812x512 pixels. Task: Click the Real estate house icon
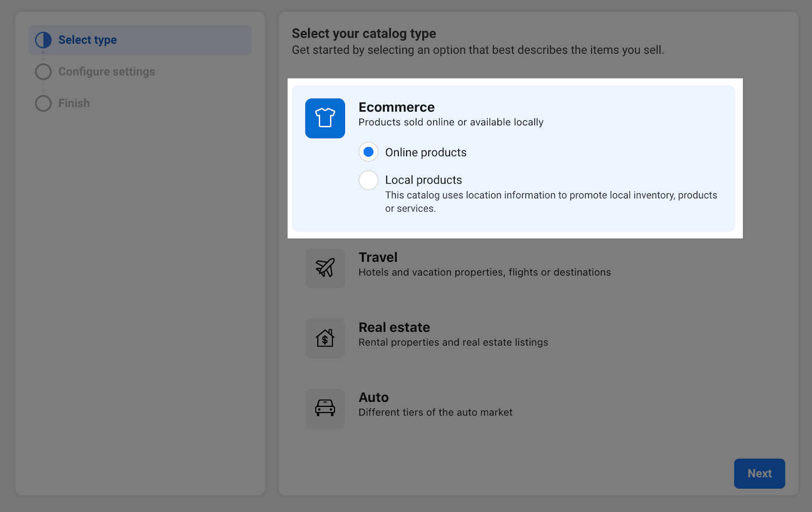(x=325, y=338)
